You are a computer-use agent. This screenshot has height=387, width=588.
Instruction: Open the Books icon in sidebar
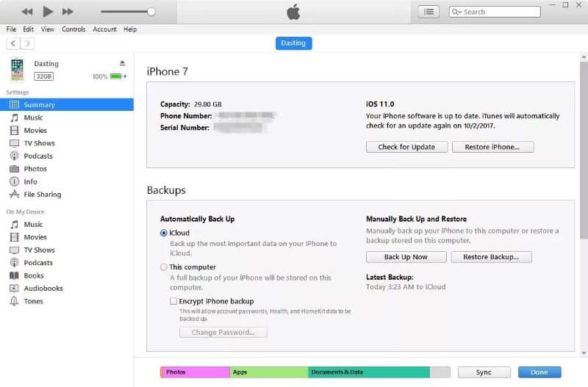point(14,275)
